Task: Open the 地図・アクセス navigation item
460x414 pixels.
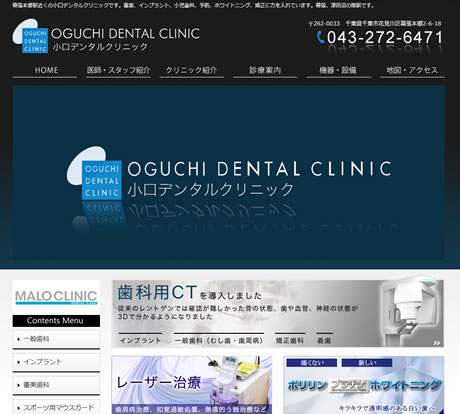Action: tap(412, 71)
